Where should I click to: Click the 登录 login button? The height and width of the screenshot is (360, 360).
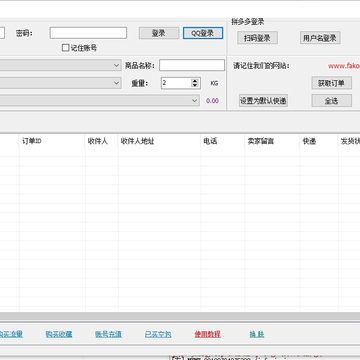[159, 33]
